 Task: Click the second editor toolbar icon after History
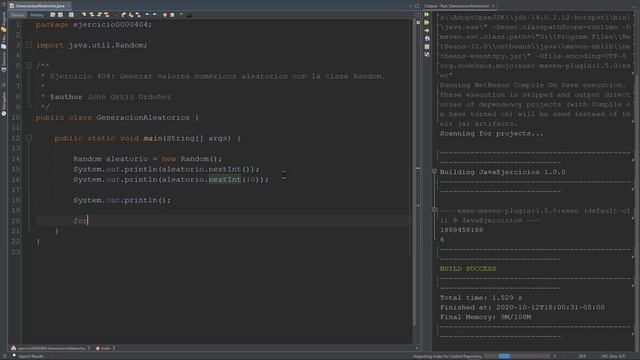point(60,15)
